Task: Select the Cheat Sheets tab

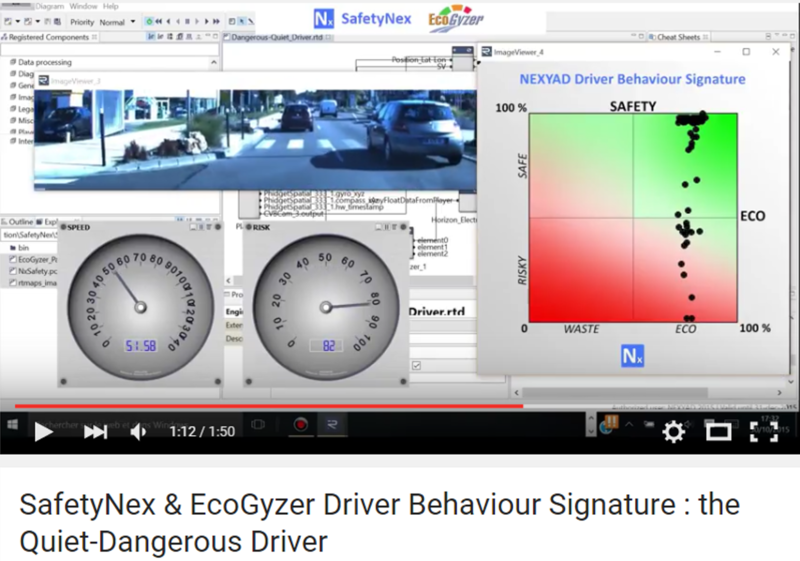Action: pyautogui.click(x=679, y=37)
